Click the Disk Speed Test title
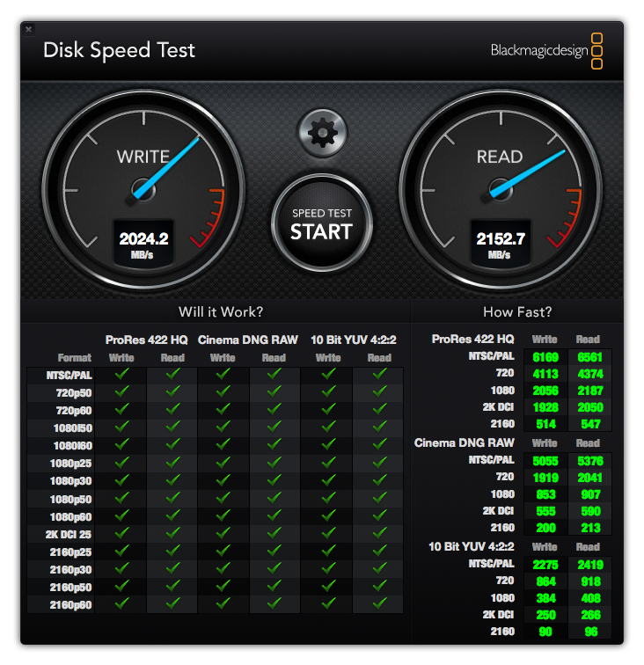 [119, 50]
